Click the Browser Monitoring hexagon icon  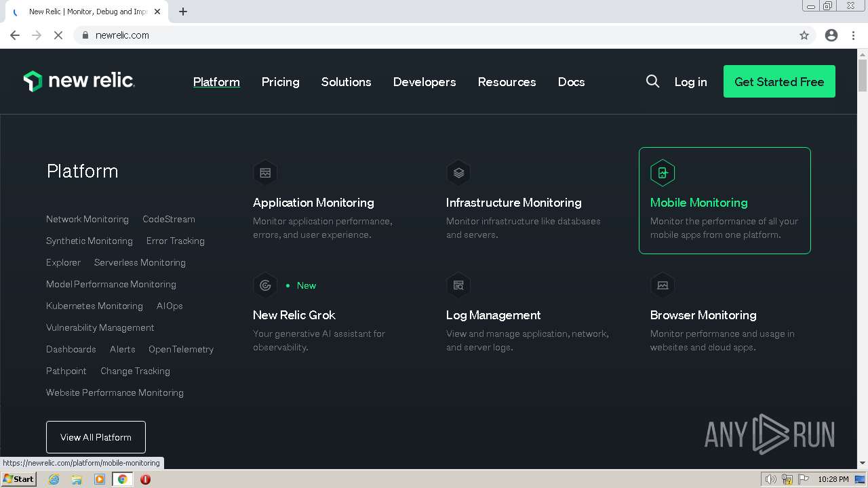[x=663, y=285]
